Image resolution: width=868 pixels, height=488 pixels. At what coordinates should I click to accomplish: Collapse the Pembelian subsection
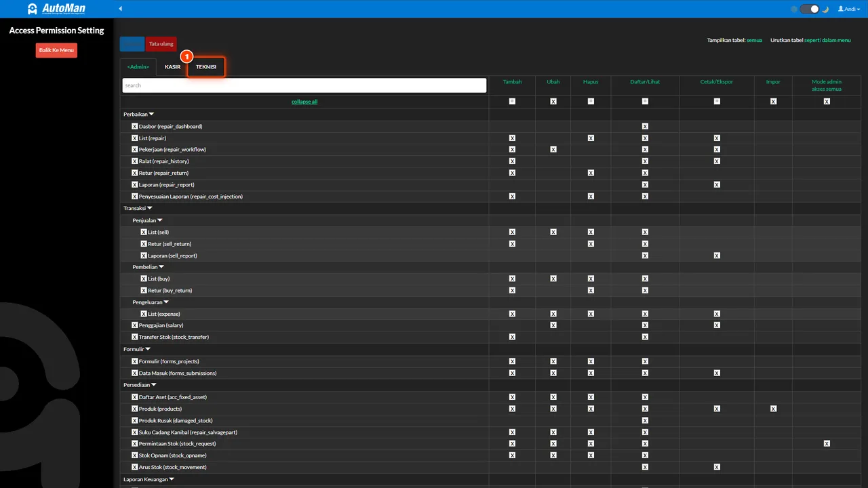[x=148, y=267]
